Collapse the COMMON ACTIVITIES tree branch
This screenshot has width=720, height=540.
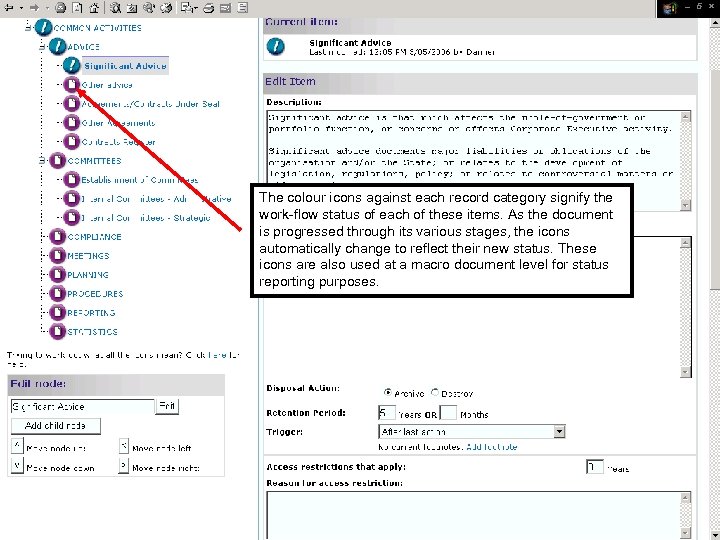click(x=28, y=28)
